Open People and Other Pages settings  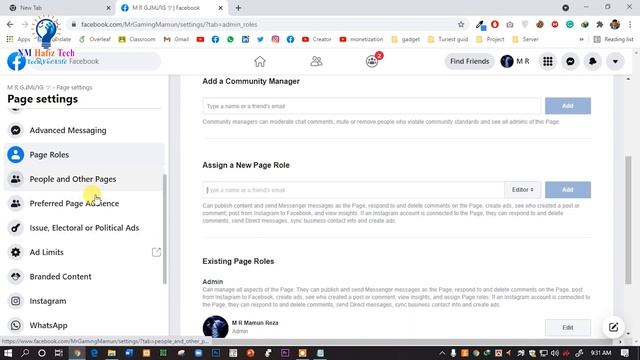pyautogui.click(x=84, y=179)
